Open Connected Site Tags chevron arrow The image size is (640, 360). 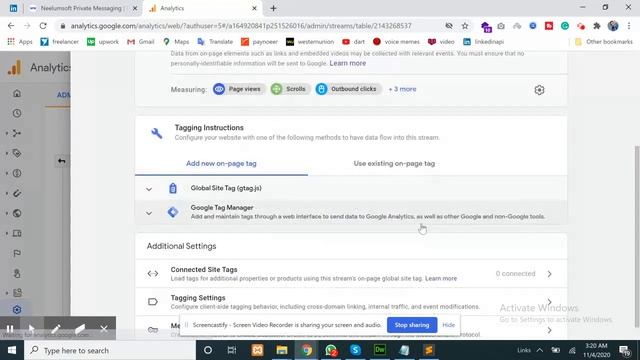[x=549, y=274]
